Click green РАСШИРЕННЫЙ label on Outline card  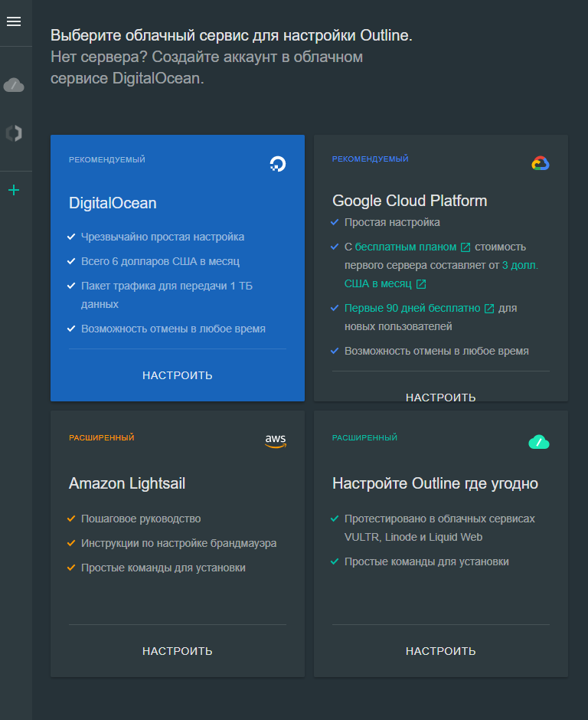pos(365,437)
